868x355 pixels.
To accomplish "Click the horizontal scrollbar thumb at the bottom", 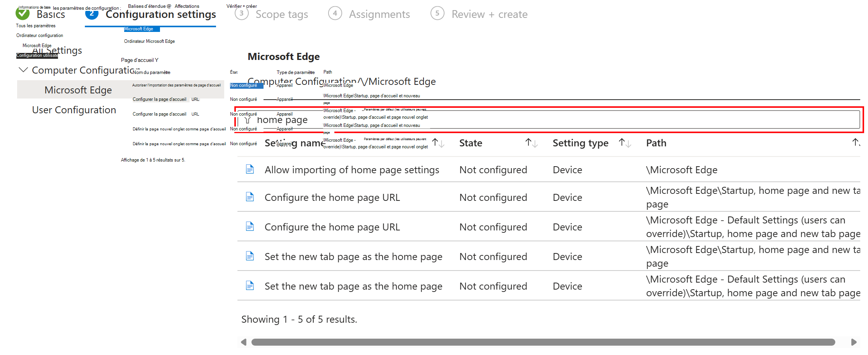I will click(543, 342).
